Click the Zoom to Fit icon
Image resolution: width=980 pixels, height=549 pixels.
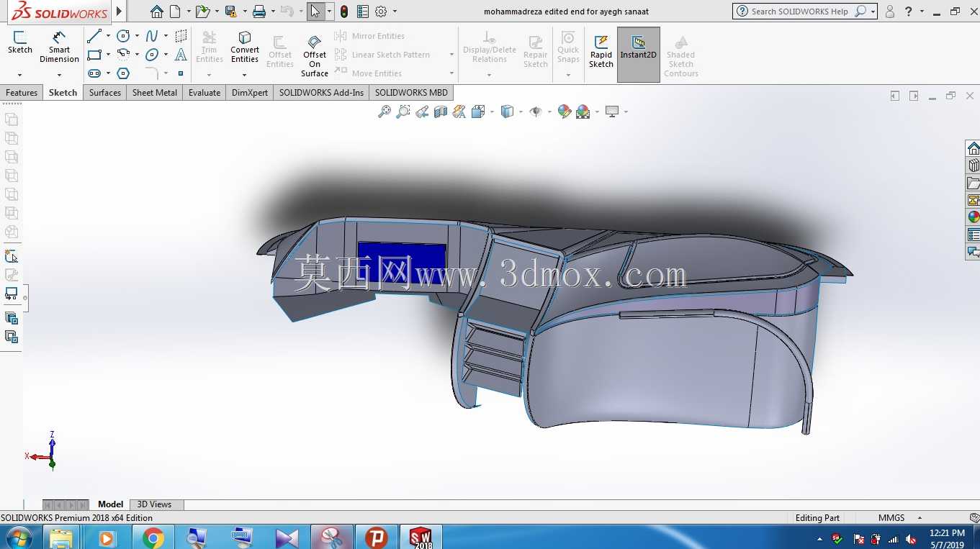385,112
